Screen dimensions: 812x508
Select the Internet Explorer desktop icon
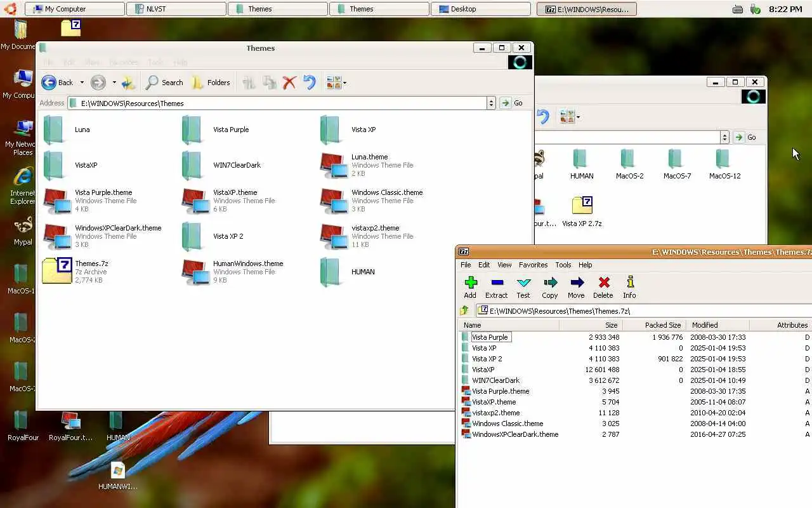pyautogui.click(x=23, y=186)
